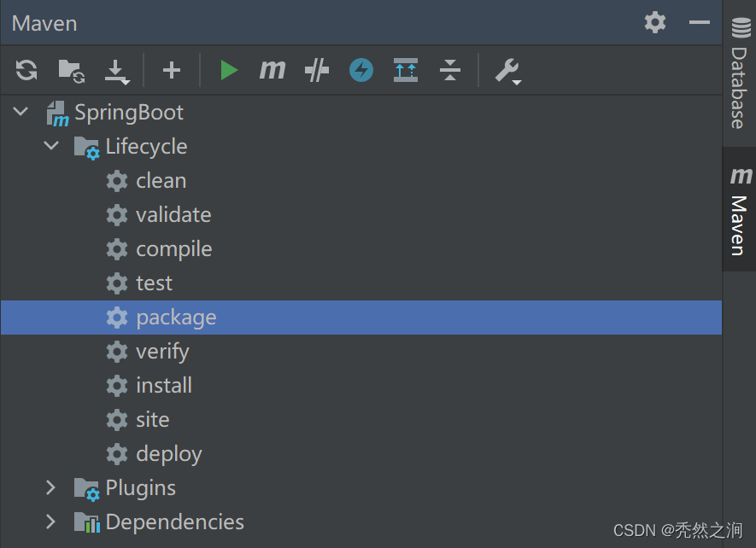This screenshot has width=756, height=548.
Task: Toggle offline mode lightning icon
Action: 361,70
